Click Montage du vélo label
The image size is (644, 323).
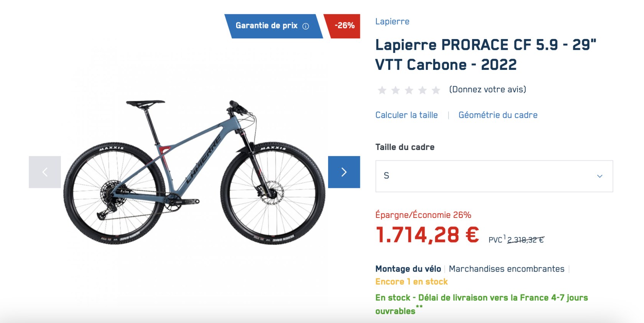(408, 269)
